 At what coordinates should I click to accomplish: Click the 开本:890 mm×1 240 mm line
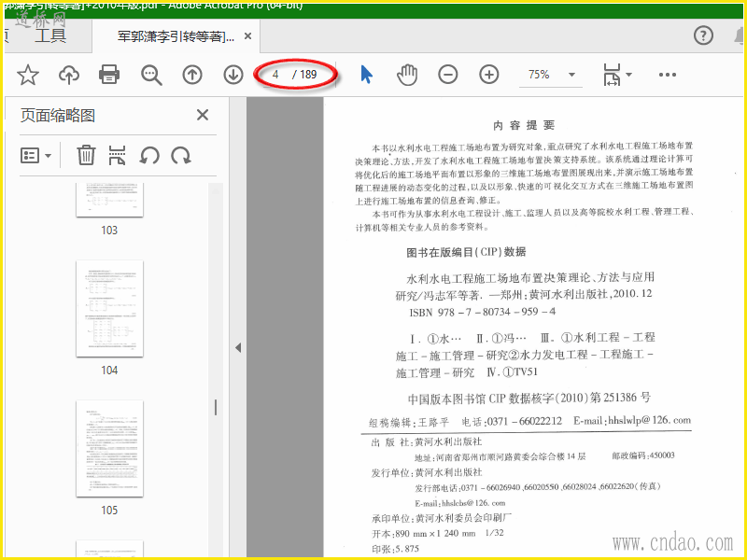click(437, 533)
